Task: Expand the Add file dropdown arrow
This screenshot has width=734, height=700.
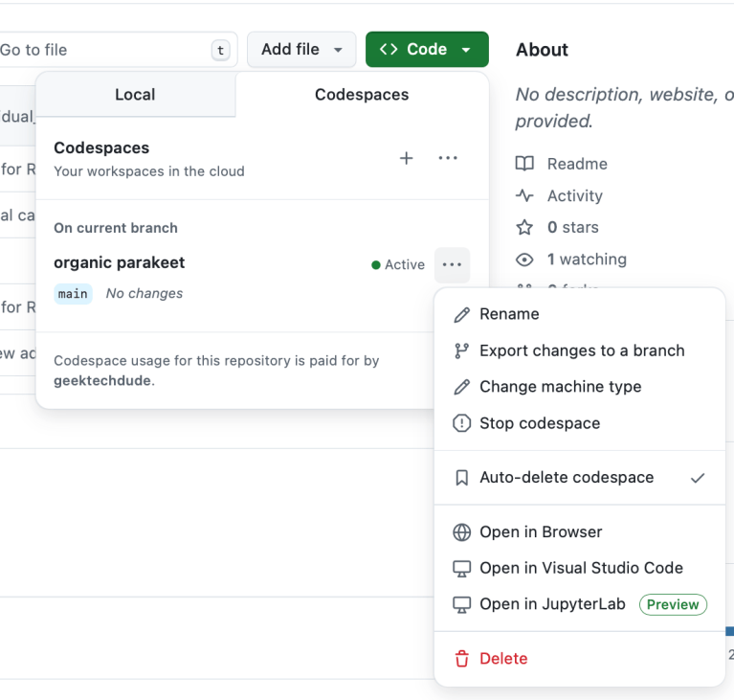Action: [x=338, y=50]
